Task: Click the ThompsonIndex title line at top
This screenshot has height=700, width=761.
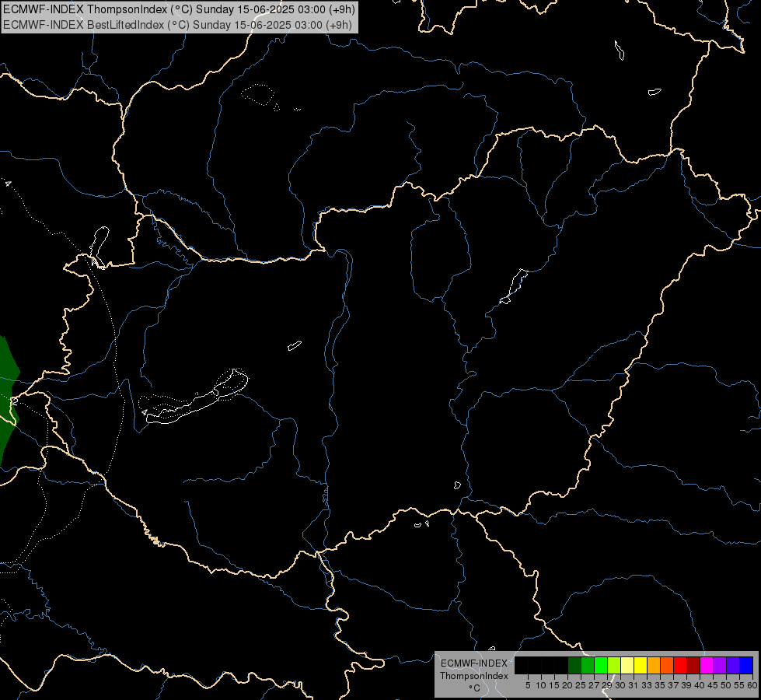Action: (179, 9)
